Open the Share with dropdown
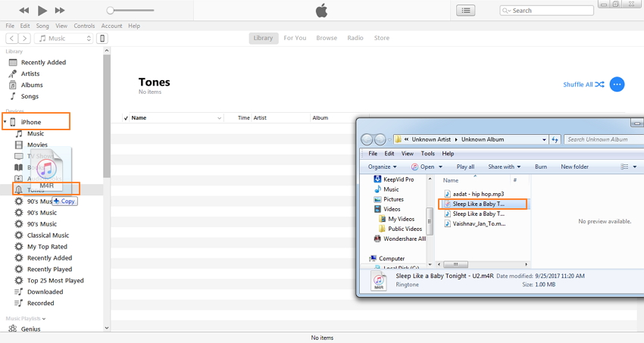The image size is (644, 343). 505,167
